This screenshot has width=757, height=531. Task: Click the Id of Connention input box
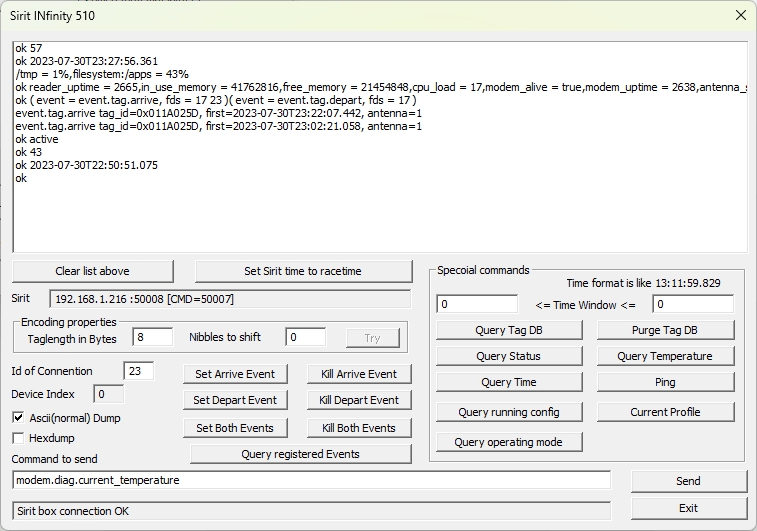pos(138,372)
